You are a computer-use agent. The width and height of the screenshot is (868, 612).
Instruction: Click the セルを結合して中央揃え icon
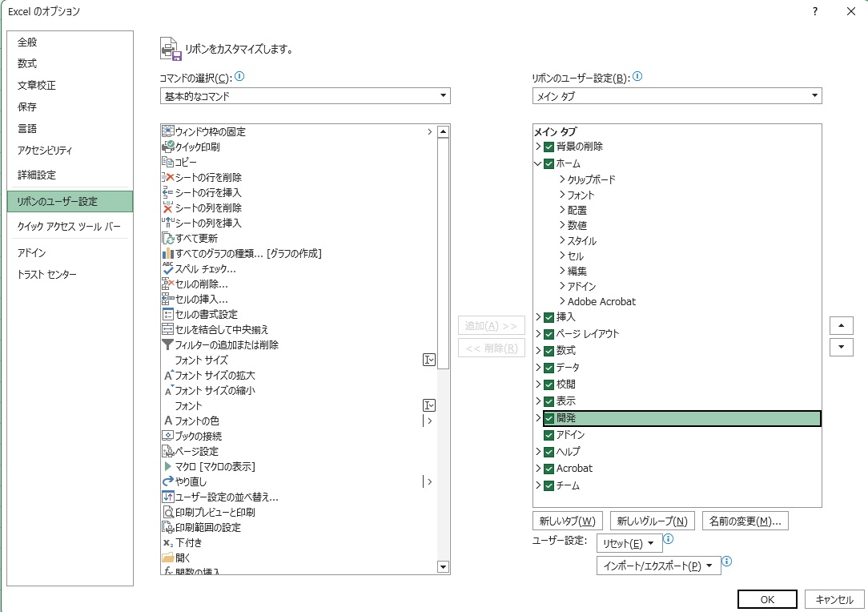pos(167,329)
